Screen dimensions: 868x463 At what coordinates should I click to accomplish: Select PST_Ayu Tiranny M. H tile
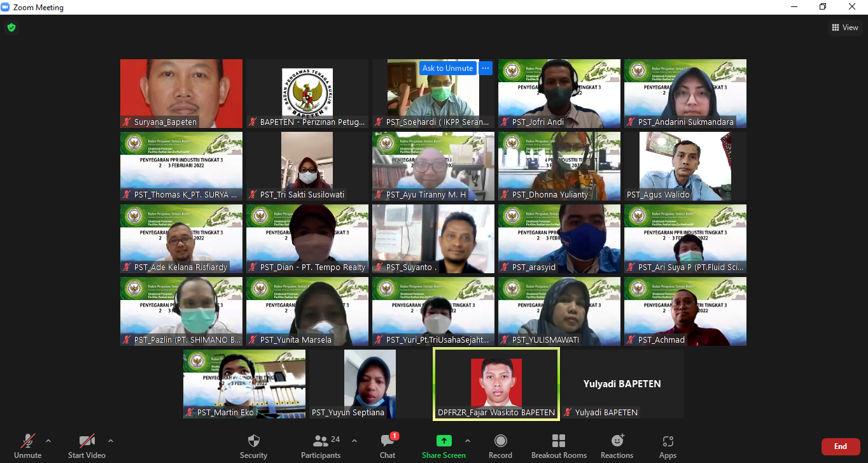433,166
